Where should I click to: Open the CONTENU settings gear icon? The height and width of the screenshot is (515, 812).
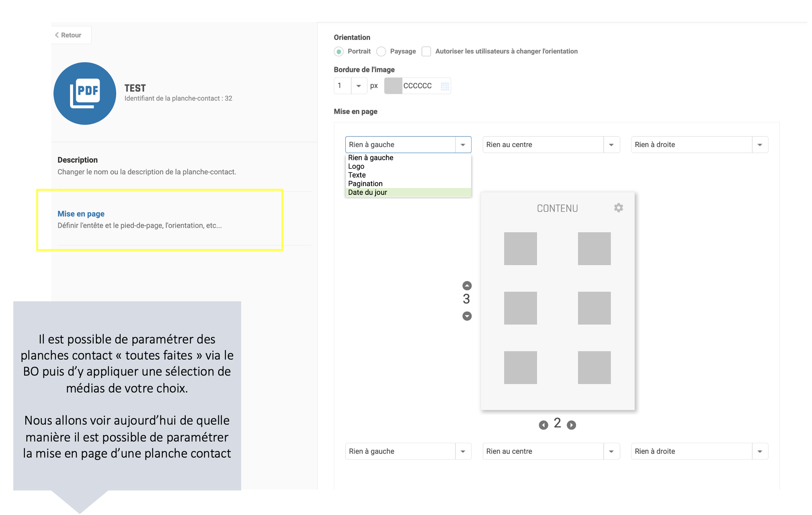point(618,208)
